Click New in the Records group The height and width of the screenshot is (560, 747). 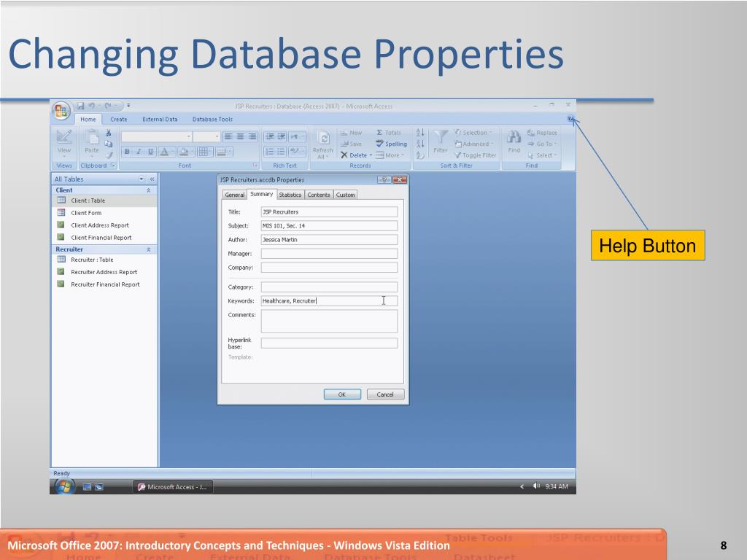click(351, 133)
